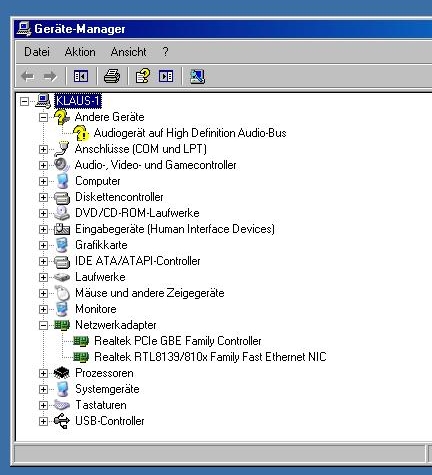Select the Prozessoren label
The width and height of the screenshot is (432, 475).
click(x=104, y=373)
